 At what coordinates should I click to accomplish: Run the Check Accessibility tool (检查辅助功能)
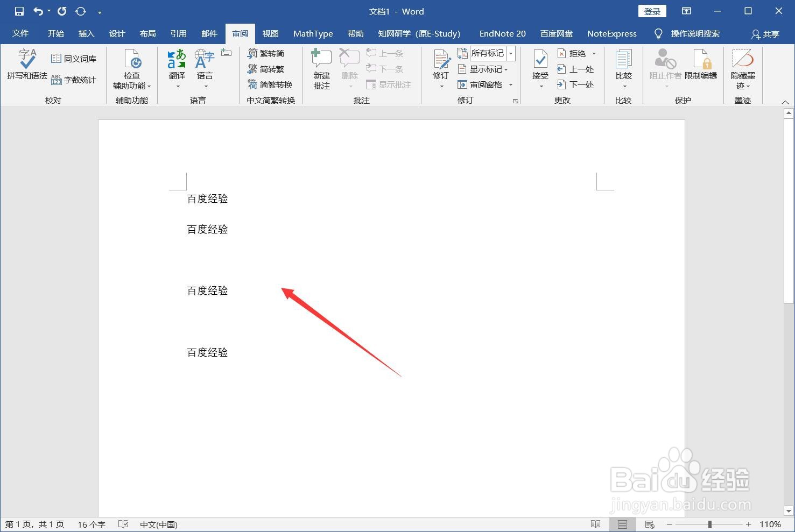(132, 69)
